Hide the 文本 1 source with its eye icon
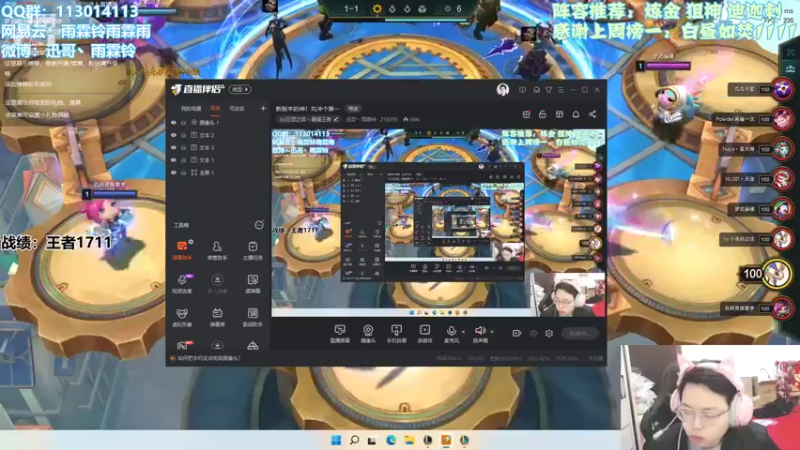Image resolution: width=800 pixels, height=450 pixels. tap(173, 160)
